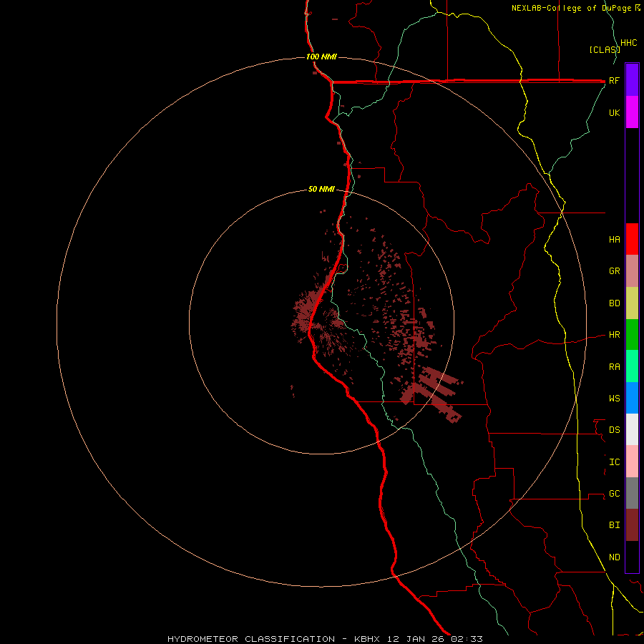Click the RF legend label
The width and height of the screenshot is (644, 644).
[x=615, y=80]
